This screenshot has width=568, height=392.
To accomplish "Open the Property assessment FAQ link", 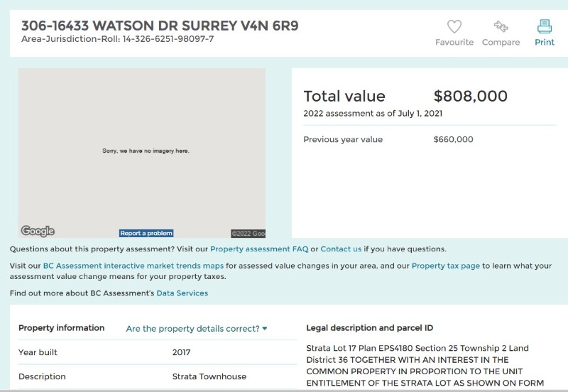I will click(259, 249).
